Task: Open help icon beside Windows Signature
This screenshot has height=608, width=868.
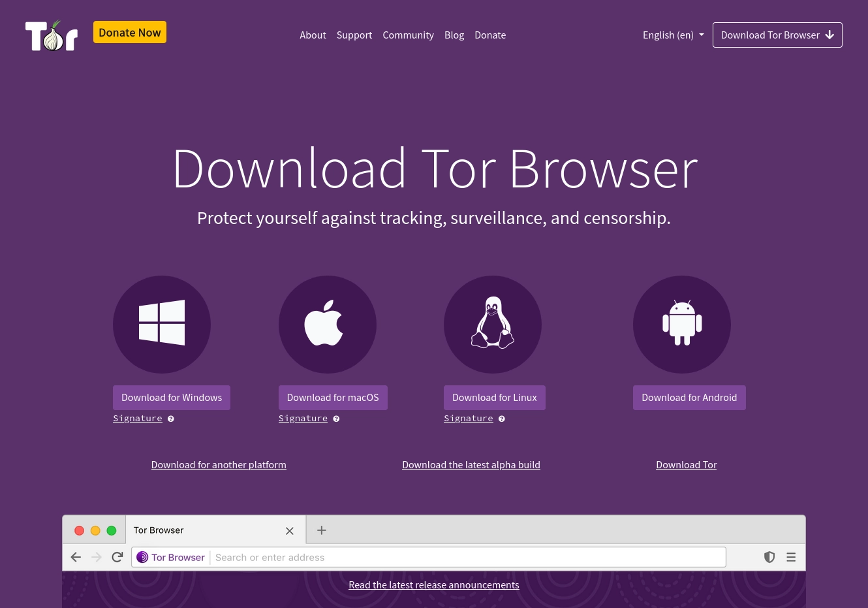Action: pyautogui.click(x=171, y=419)
